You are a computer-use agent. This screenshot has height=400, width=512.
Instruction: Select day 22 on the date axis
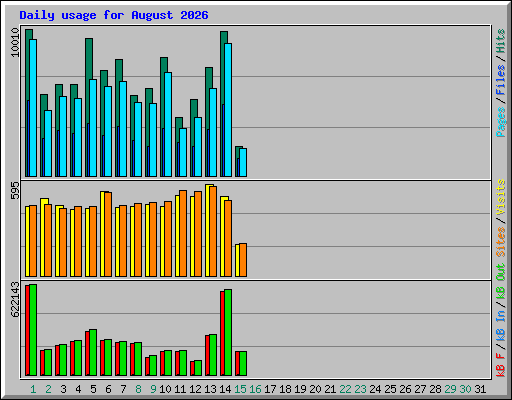(x=345, y=389)
